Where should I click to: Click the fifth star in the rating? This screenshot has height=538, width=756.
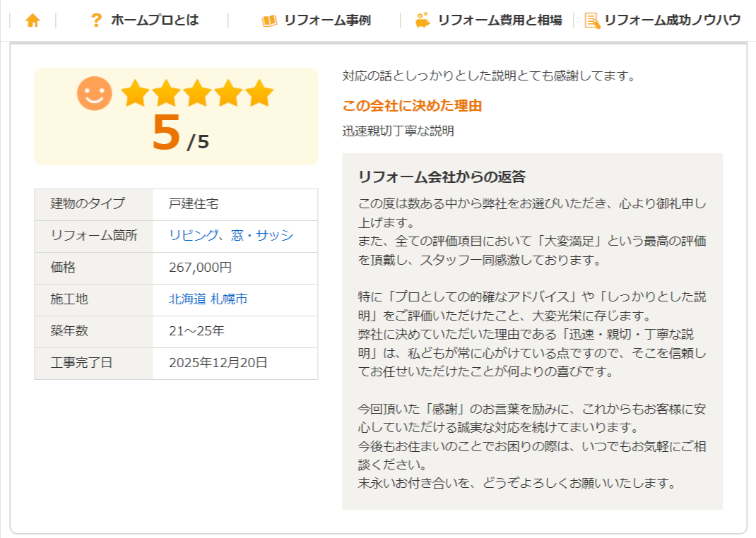coord(259,94)
